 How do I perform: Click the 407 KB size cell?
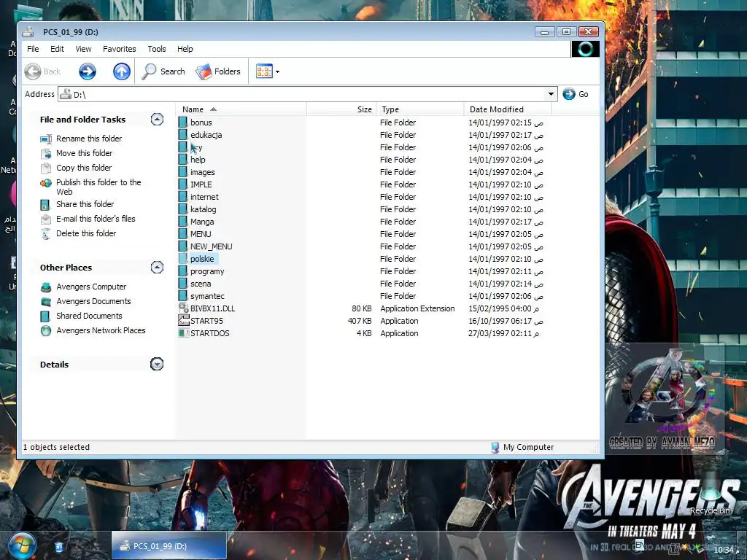click(x=360, y=321)
